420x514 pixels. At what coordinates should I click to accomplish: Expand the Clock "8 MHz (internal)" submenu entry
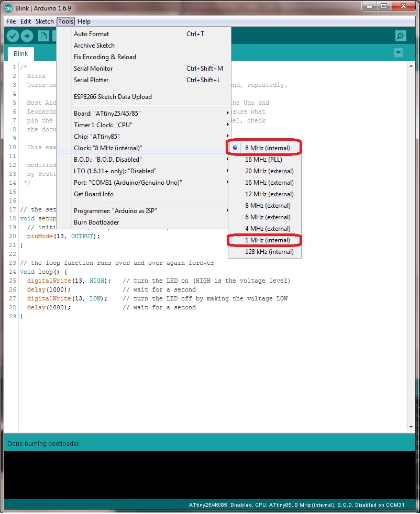coord(143,148)
